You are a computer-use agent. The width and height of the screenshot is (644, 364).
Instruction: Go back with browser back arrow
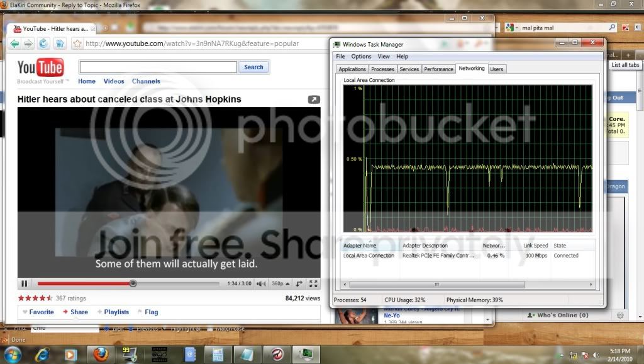[x=15, y=43]
